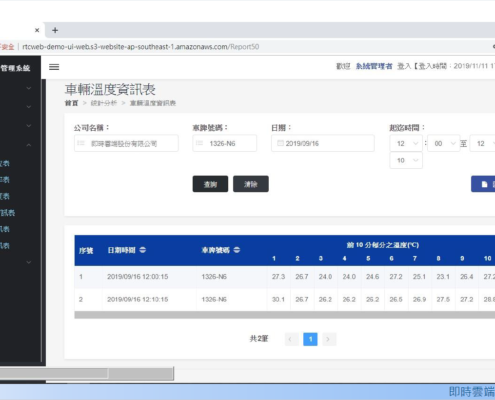The image size is (495, 400).
Task: Close the current browser tab
Action: point(37,30)
